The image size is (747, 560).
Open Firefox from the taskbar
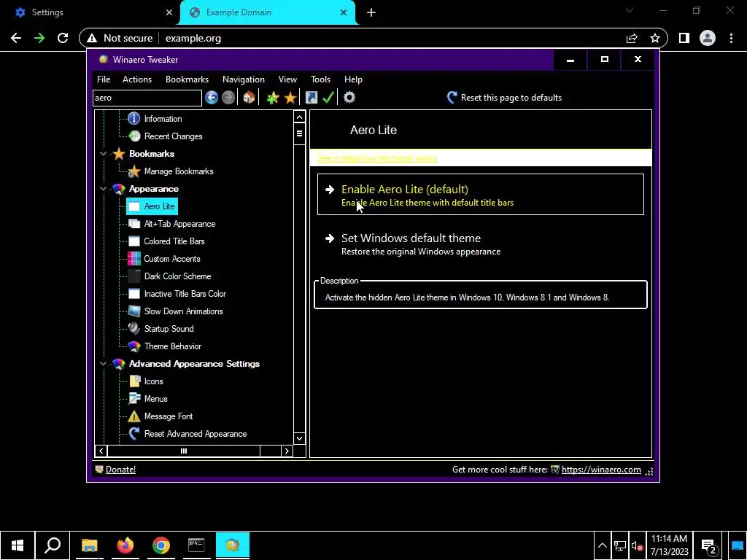tap(125, 545)
